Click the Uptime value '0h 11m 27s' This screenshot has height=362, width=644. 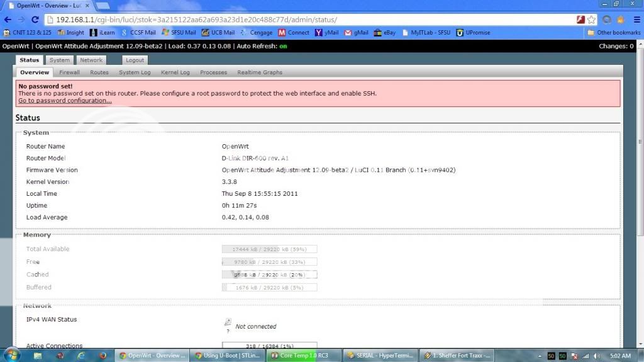tap(239, 206)
